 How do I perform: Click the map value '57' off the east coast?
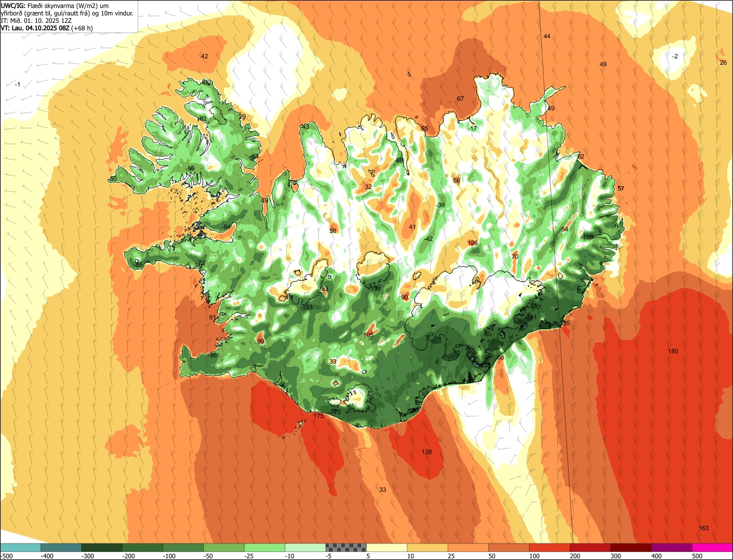tap(621, 188)
